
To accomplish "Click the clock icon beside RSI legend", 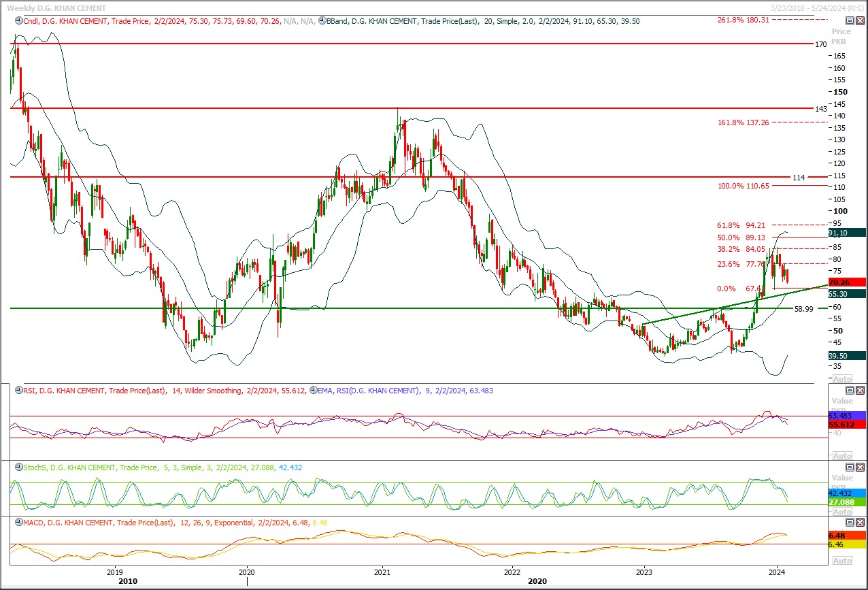I will point(18,391).
